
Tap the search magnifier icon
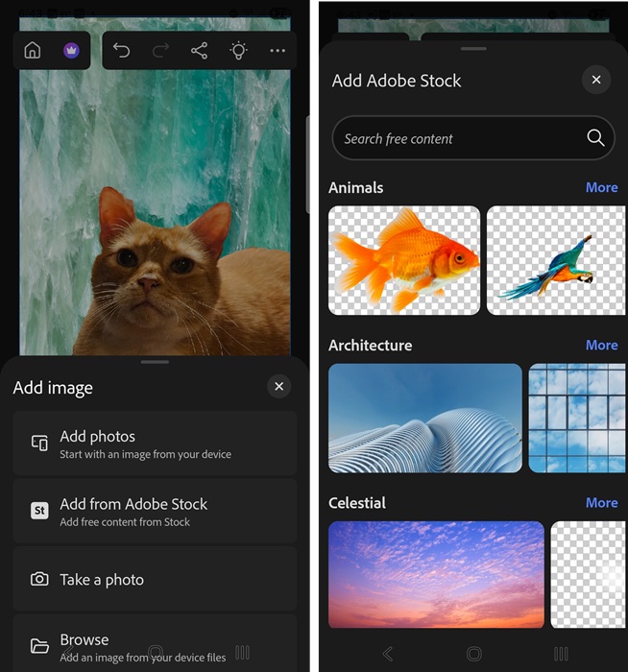click(x=595, y=138)
